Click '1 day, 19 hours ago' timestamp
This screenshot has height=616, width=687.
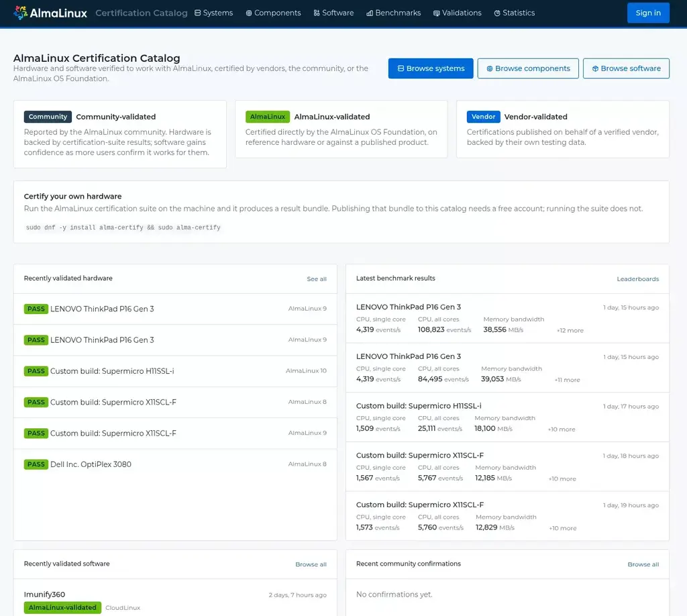[631, 505]
